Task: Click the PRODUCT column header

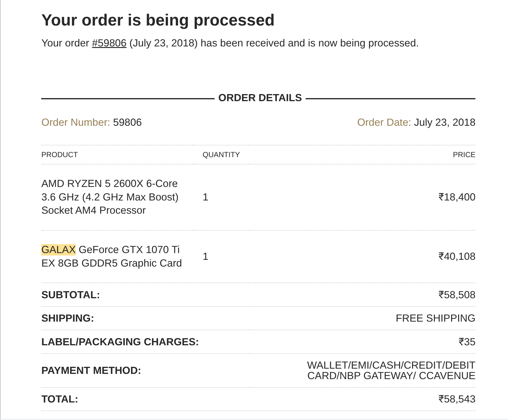Action: (x=60, y=155)
